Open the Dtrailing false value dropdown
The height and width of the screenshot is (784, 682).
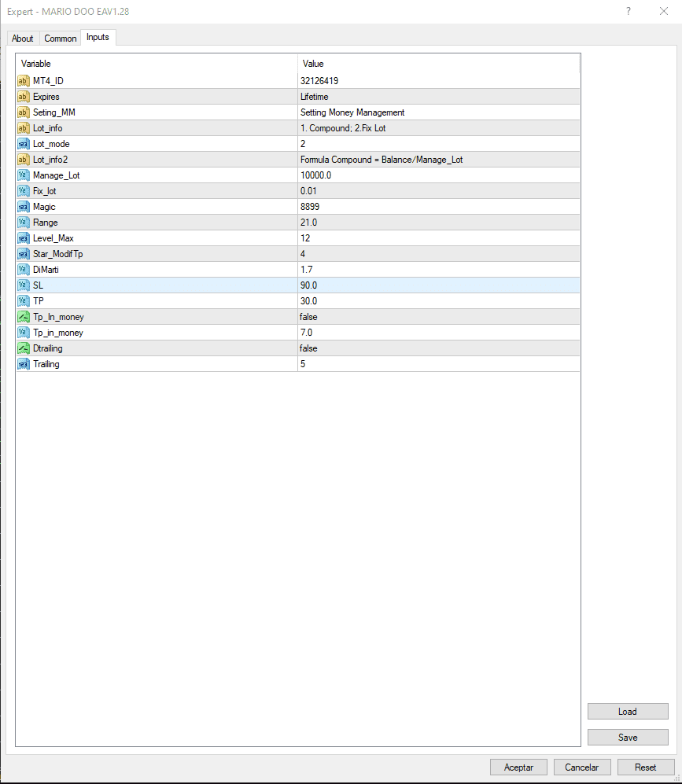point(439,348)
